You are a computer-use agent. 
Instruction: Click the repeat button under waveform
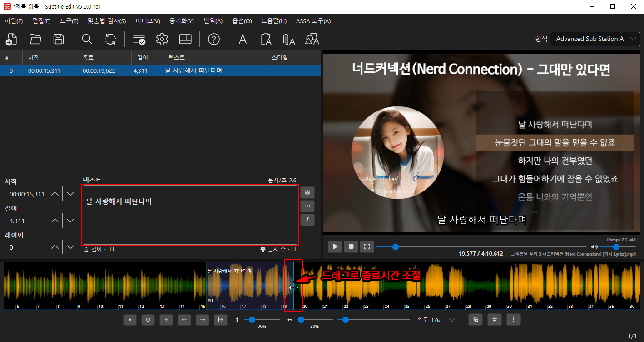pyautogui.click(x=148, y=320)
